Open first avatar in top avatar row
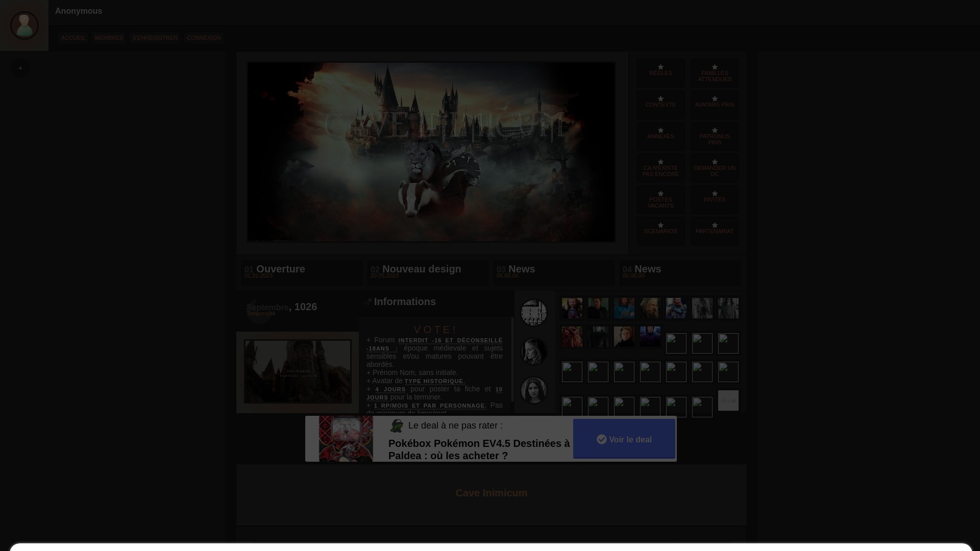The height and width of the screenshot is (551, 980). (x=572, y=308)
